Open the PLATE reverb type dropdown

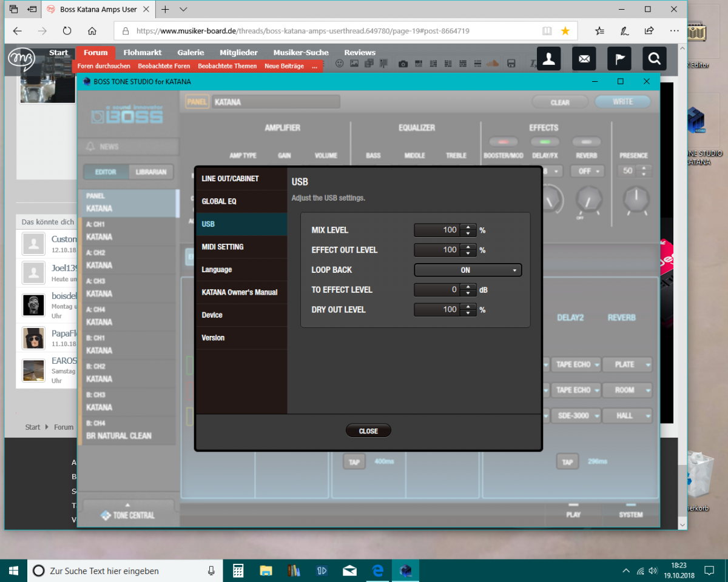pos(628,364)
